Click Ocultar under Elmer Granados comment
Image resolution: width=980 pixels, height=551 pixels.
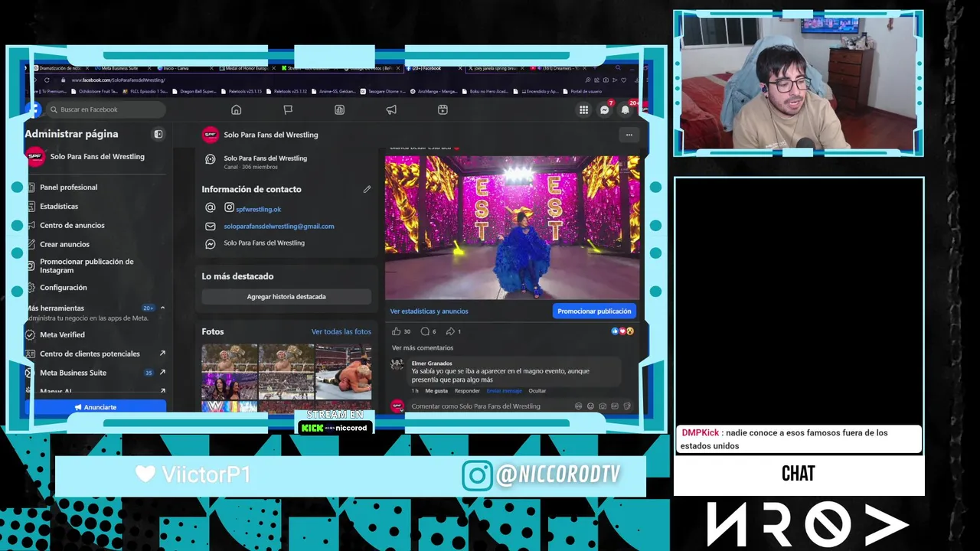[537, 390]
